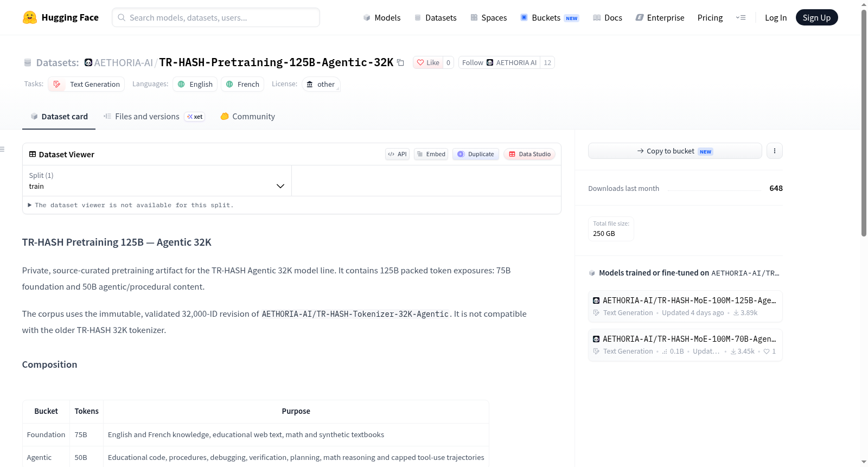Open TR-HASH-MoE-100M-125B model card
868x467 pixels.
point(685,306)
